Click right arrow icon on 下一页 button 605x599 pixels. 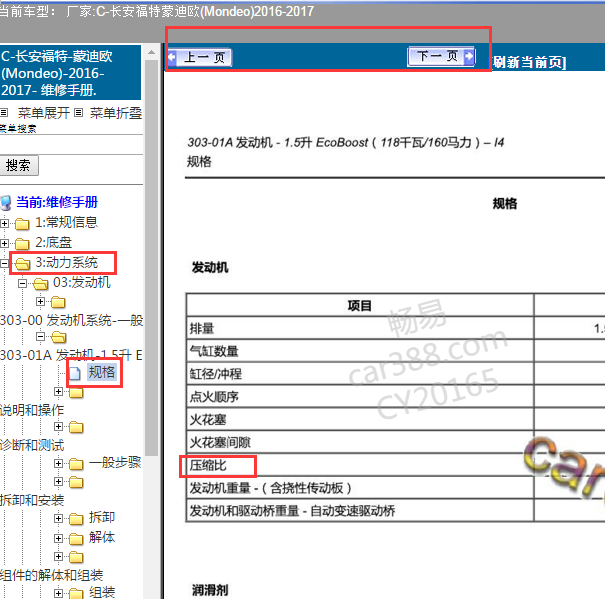pos(469,56)
